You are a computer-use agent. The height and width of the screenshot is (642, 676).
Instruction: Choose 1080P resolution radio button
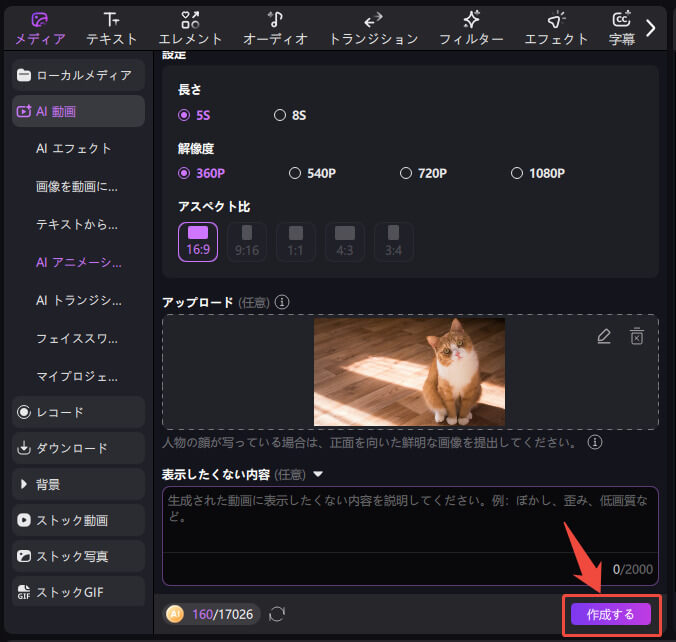coord(517,173)
